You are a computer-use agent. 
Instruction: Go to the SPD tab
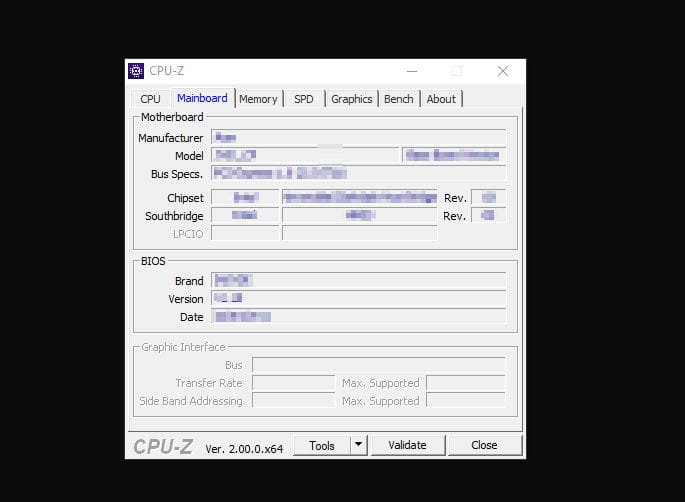(304, 99)
